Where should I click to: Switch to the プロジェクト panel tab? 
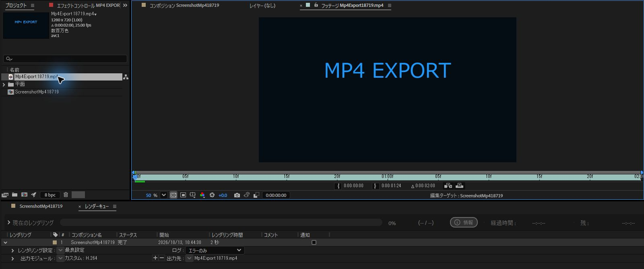(16, 6)
